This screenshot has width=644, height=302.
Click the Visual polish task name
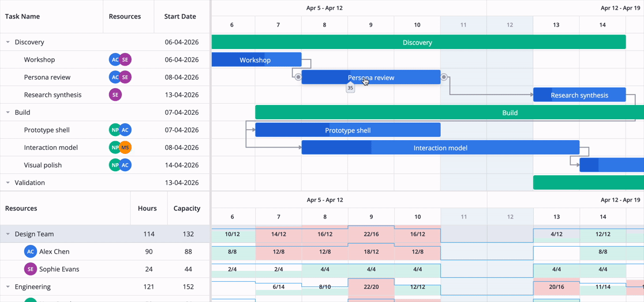tap(43, 165)
